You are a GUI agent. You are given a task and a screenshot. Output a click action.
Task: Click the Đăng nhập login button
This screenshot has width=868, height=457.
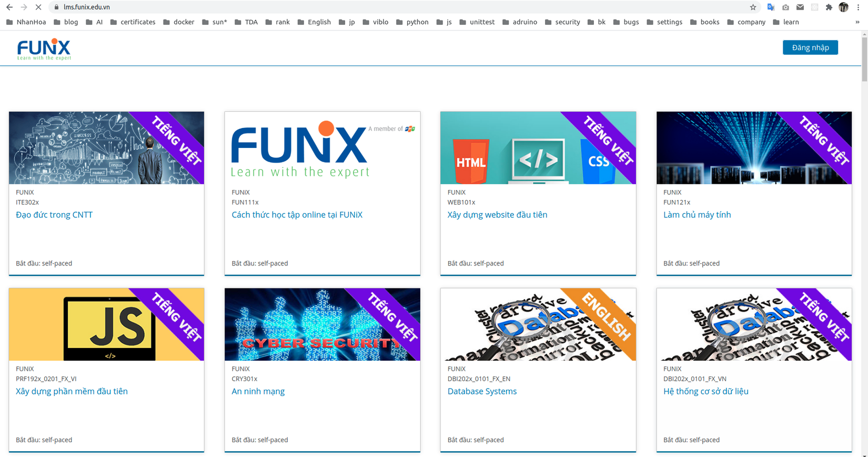[x=810, y=47]
